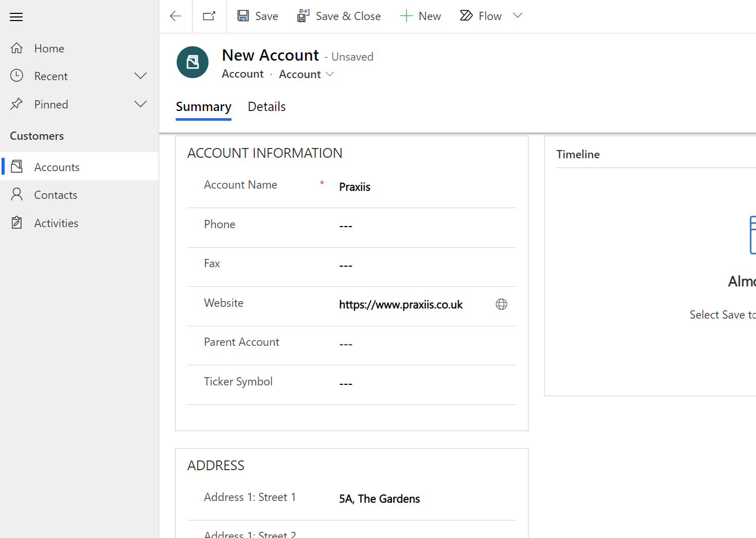Click the Pinned label in sidebar
756x538 pixels.
51,104
